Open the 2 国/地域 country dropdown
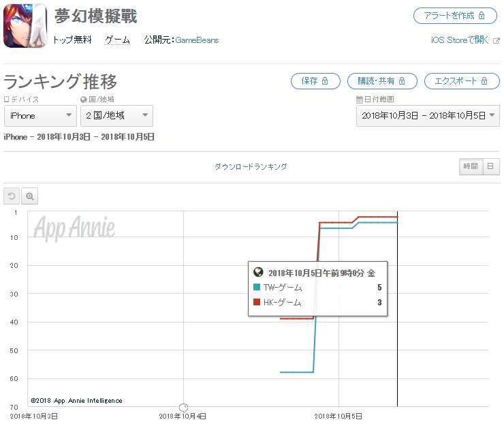Image resolution: width=504 pixels, height=424 pixels. [x=116, y=116]
